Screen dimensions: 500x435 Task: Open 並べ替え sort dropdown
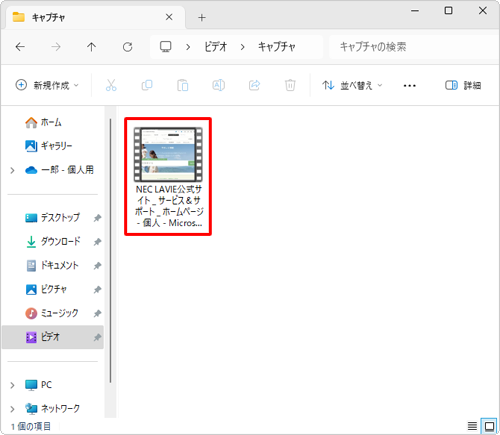(x=352, y=85)
